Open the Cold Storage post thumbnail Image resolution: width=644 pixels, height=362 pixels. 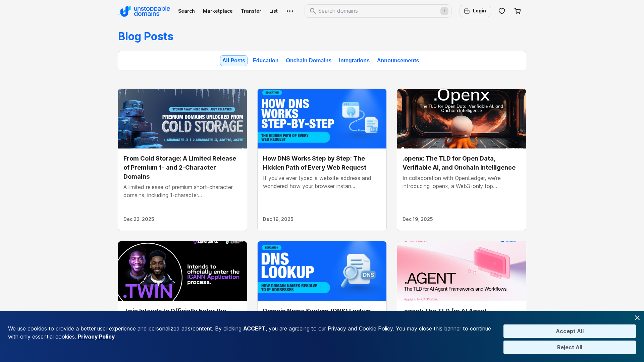click(182, 119)
